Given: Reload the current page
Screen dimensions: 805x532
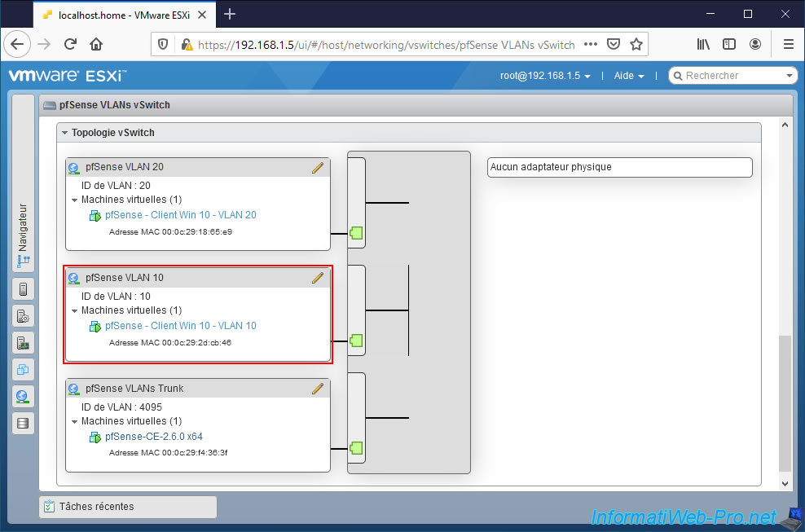Looking at the screenshot, I should [x=70, y=44].
